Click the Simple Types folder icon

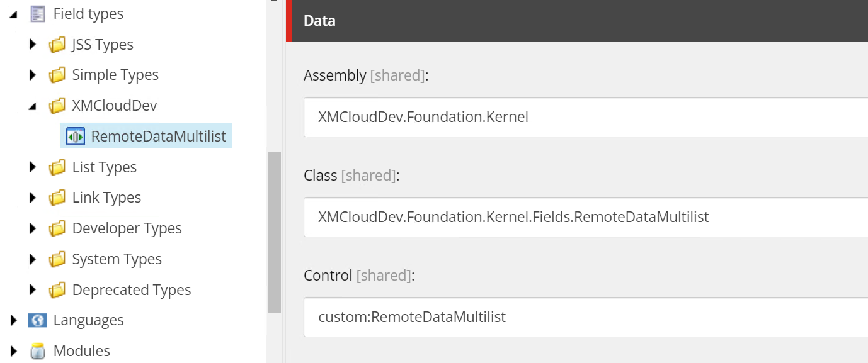[x=57, y=74]
